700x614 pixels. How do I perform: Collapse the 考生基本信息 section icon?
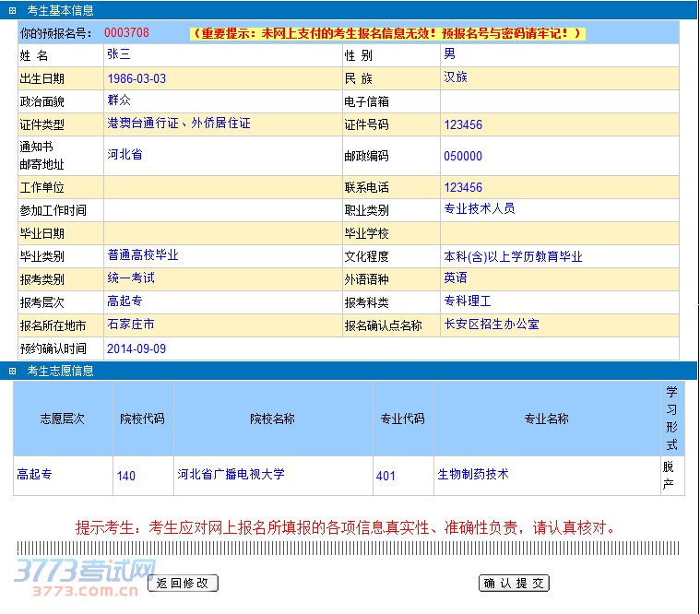(12, 10)
